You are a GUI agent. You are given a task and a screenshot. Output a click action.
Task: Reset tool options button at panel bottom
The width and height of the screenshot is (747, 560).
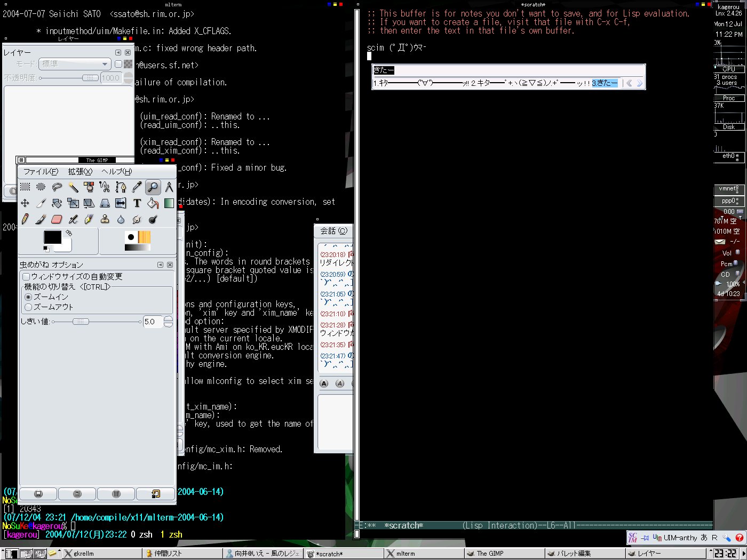(x=155, y=494)
